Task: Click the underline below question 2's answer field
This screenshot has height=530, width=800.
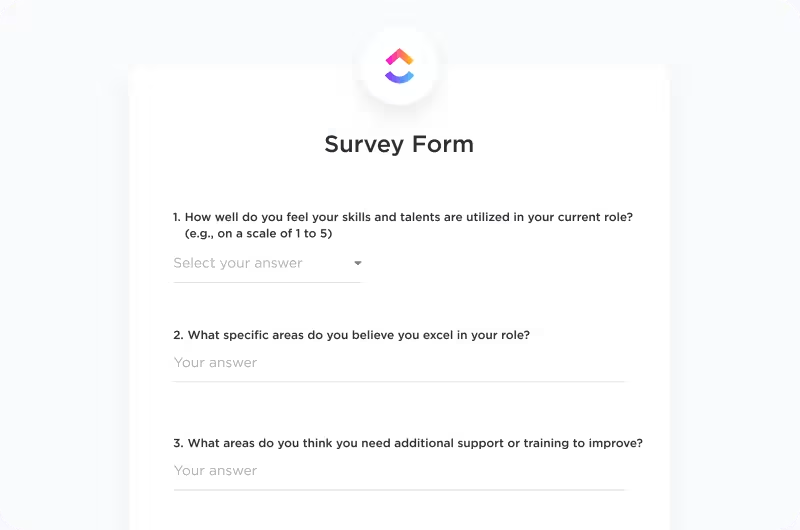Action: click(x=399, y=381)
